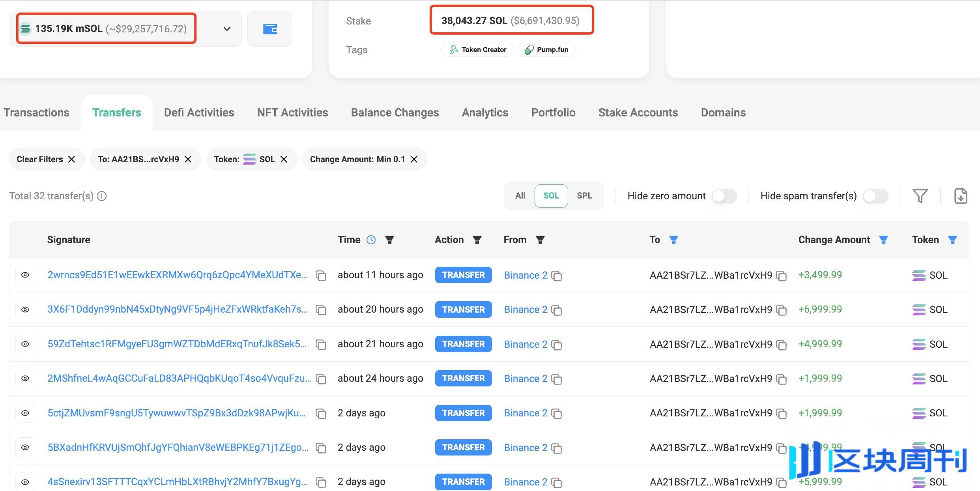This screenshot has height=491, width=980.
Task: Copy To address in +6,999.99 row
Action: (781, 310)
